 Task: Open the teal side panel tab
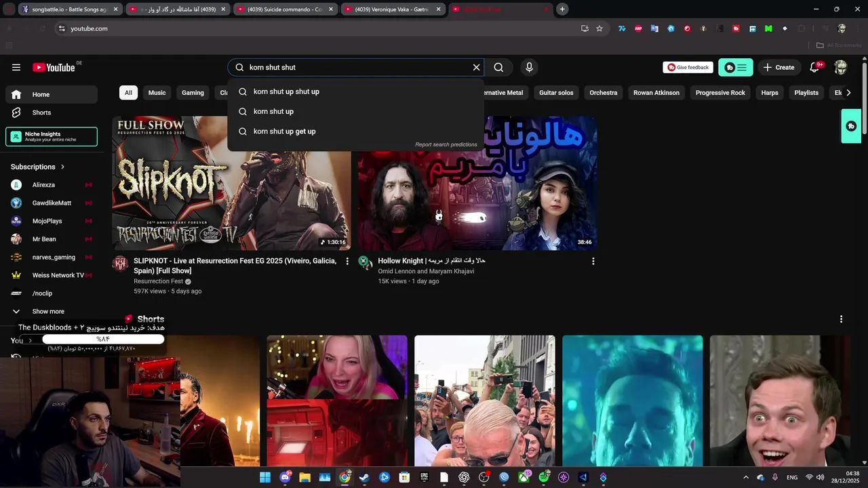[x=851, y=126]
